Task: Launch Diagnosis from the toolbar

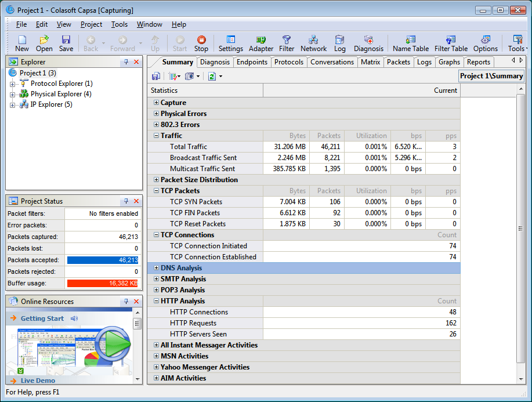Action: tap(368, 44)
